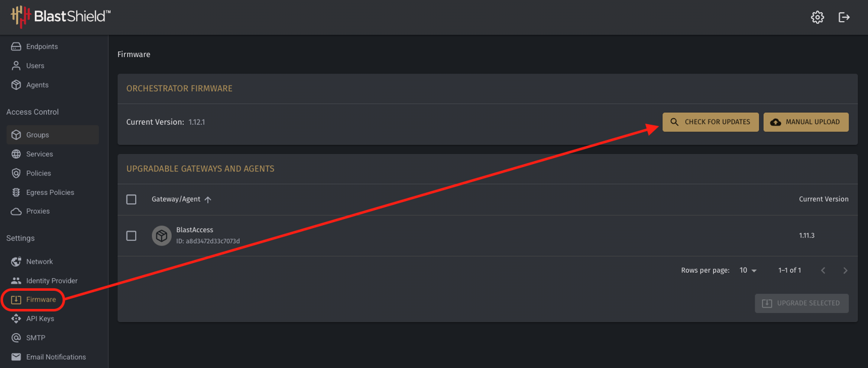Open the Egress Policies sidebar icon
The width and height of the screenshot is (868, 368).
point(16,192)
